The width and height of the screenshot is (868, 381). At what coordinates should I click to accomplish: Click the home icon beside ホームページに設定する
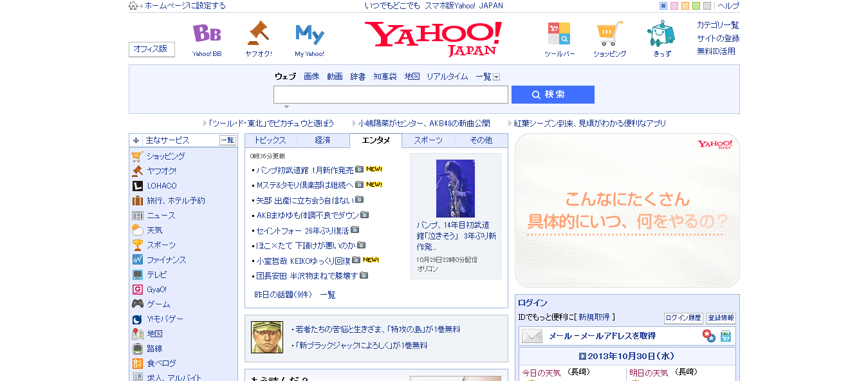pos(133,6)
